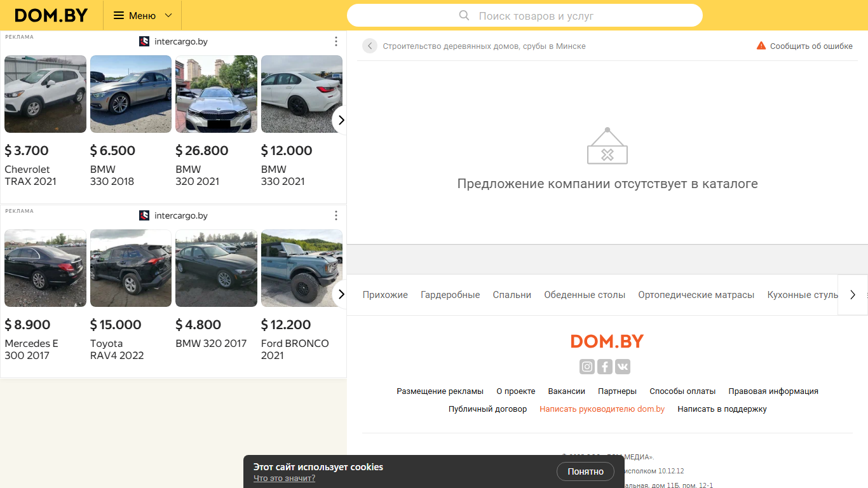Open the Способы оплаты footer link
The width and height of the screenshot is (868, 488).
tap(682, 391)
